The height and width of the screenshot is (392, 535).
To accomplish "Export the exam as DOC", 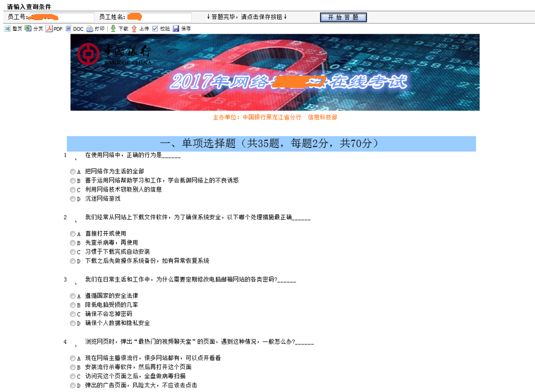I will pos(68,29).
